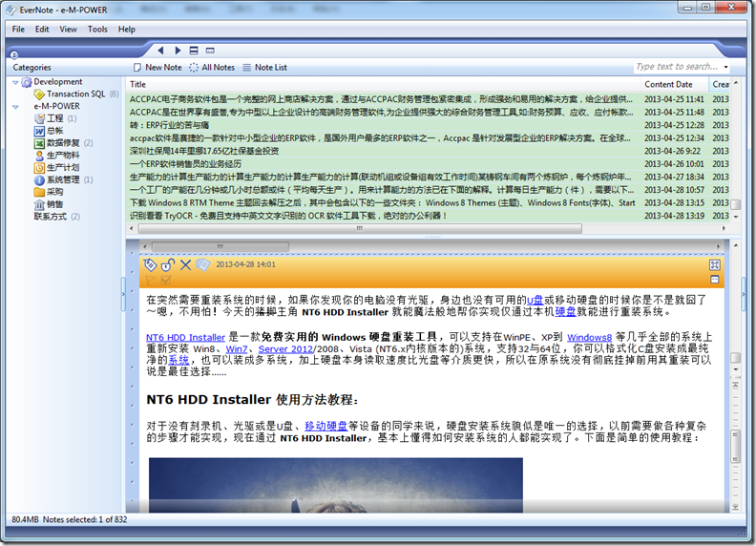Follow the Win7 link

pos(237,348)
